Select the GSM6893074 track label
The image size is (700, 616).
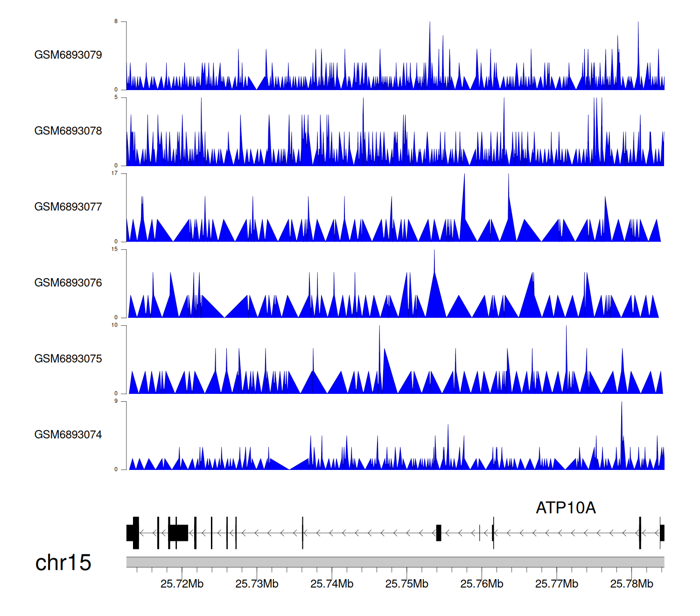click(x=68, y=435)
